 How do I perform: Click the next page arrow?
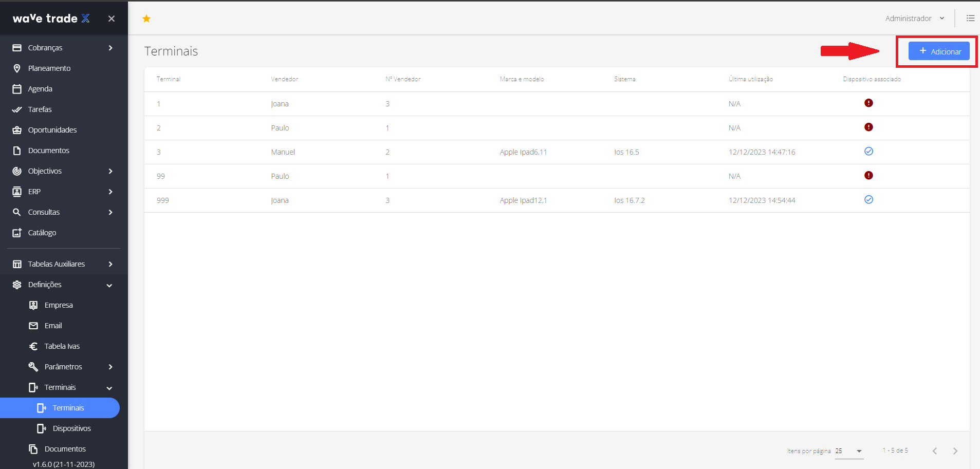coord(955,451)
